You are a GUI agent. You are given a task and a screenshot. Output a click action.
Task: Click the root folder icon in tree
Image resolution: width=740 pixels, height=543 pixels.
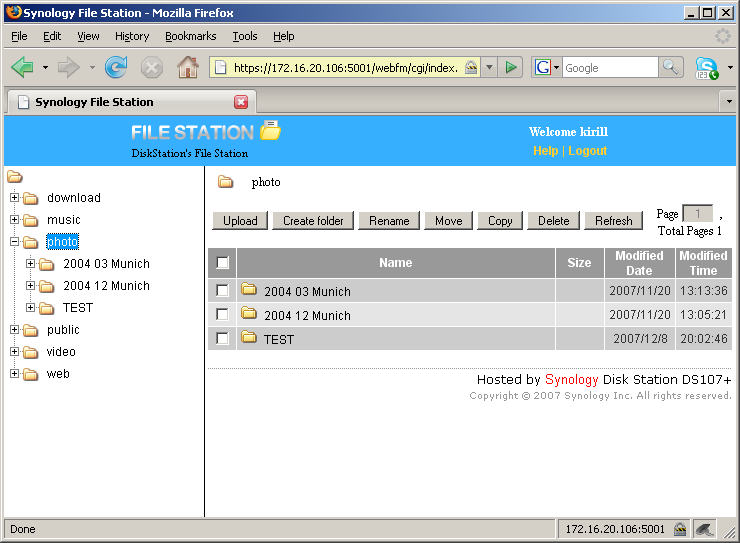[x=15, y=177]
